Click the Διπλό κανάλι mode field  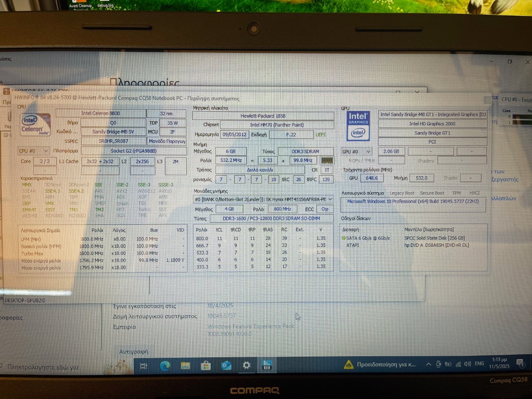(260, 170)
